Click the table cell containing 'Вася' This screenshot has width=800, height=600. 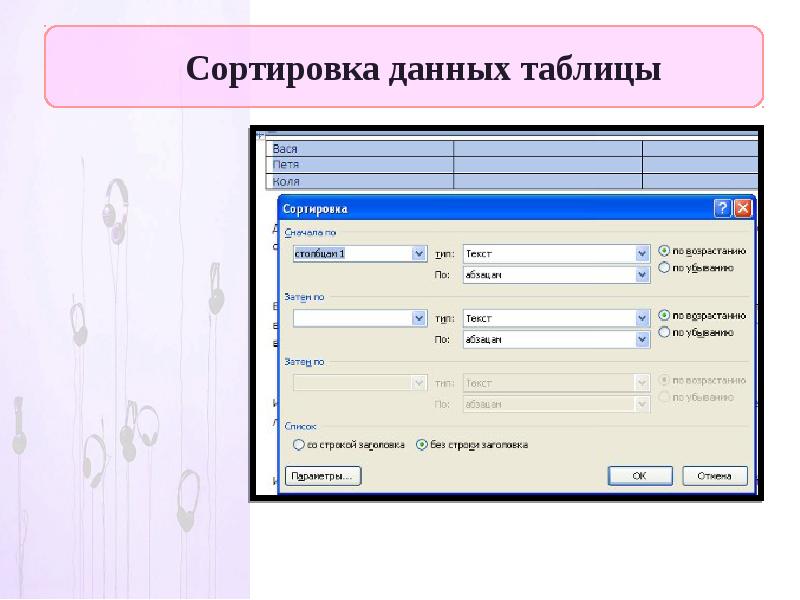360,148
